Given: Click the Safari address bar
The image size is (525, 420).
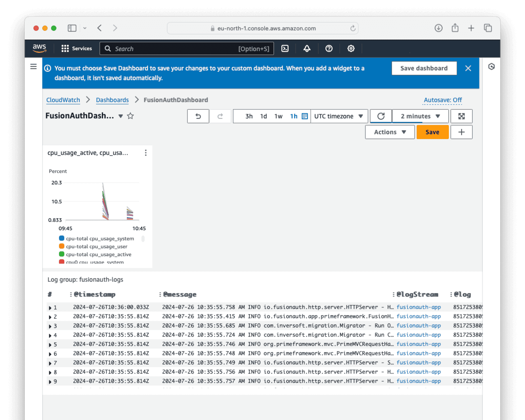Looking at the screenshot, I should click(x=262, y=28).
